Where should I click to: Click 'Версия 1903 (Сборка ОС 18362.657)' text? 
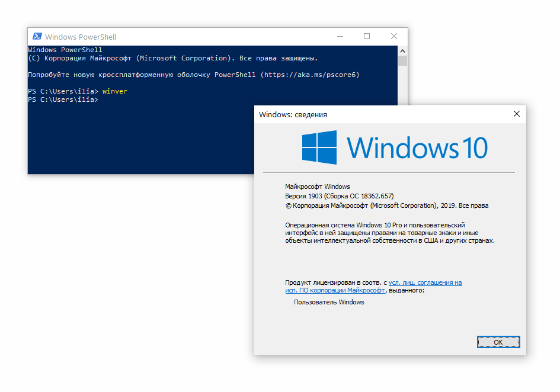[340, 196]
